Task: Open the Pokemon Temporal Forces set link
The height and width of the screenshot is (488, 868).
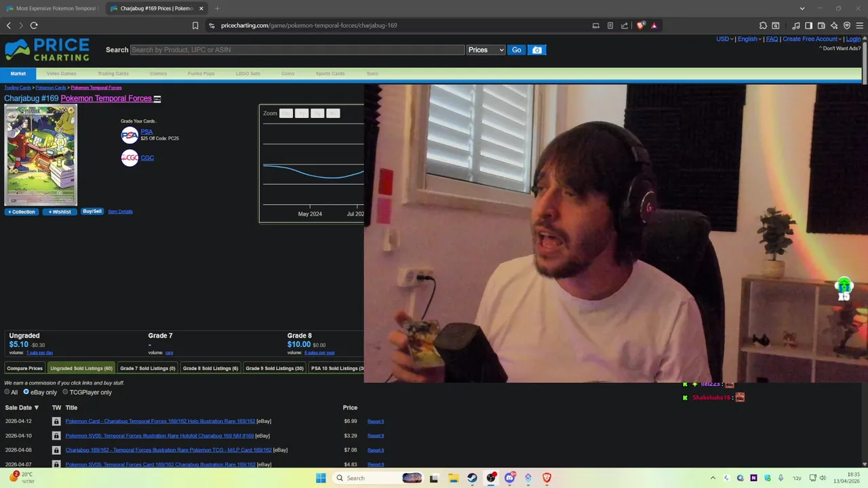Action: click(x=106, y=98)
